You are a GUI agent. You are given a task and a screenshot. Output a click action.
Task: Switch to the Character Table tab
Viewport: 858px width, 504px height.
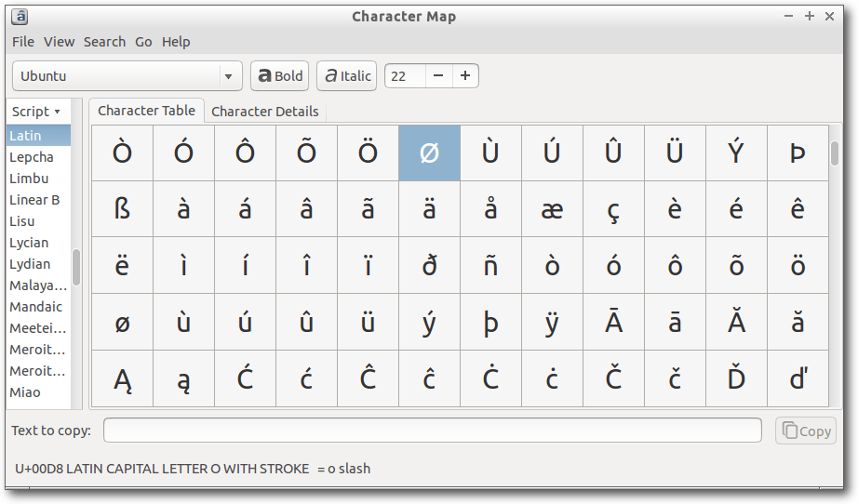pos(147,111)
